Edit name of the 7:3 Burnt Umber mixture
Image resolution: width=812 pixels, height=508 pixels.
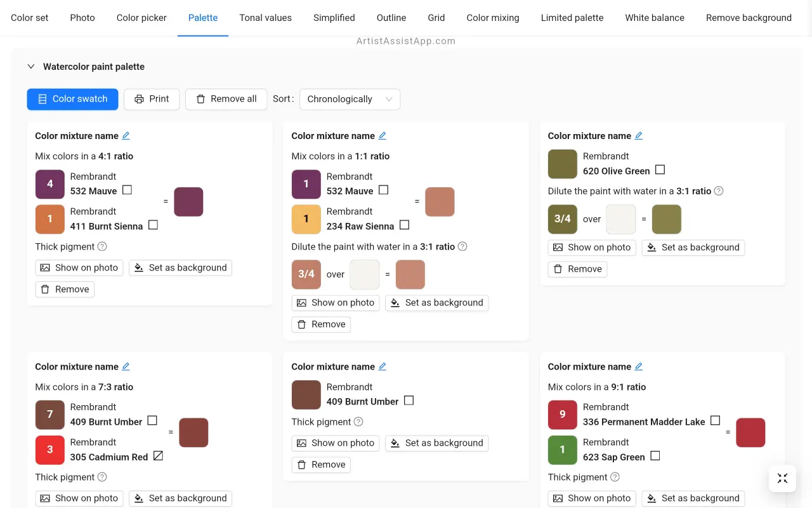pyautogui.click(x=126, y=366)
